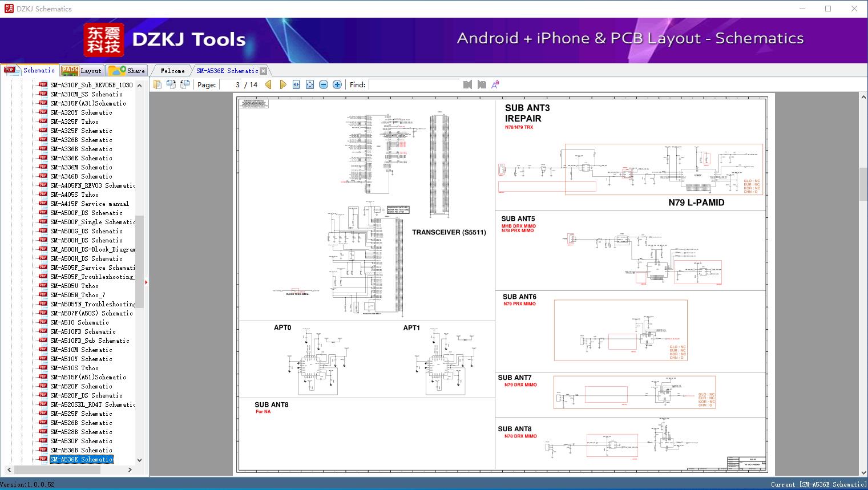Viewport: 868px width, 490px height.
Task: Open SM-A505F_Troubleshooting entry
Action: pyautogui.click(x=91, y=277)
